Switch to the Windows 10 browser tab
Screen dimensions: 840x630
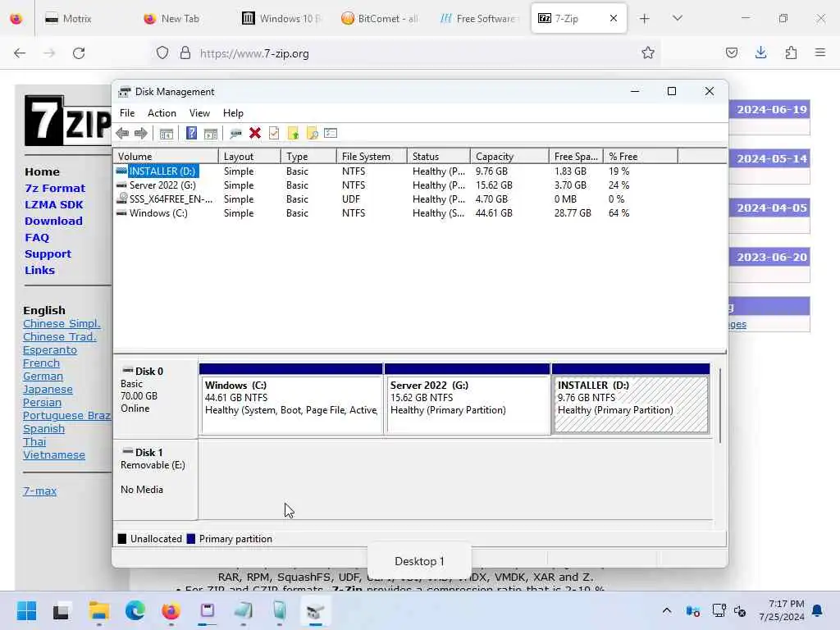(x=282, y=19)
